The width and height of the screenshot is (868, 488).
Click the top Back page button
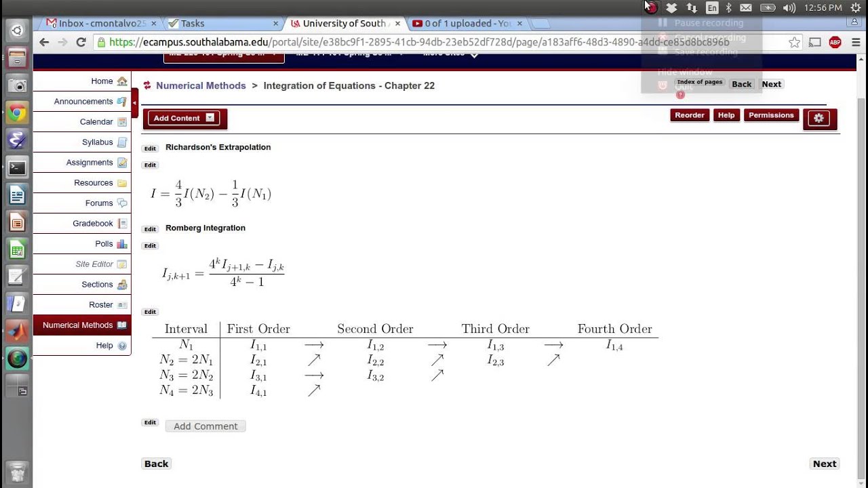pyautogui.click(x=741, y=84)
